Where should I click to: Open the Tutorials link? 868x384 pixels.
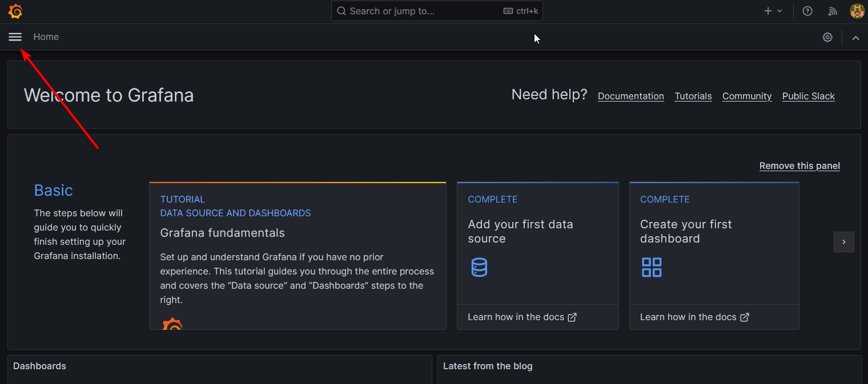(693, 96)
